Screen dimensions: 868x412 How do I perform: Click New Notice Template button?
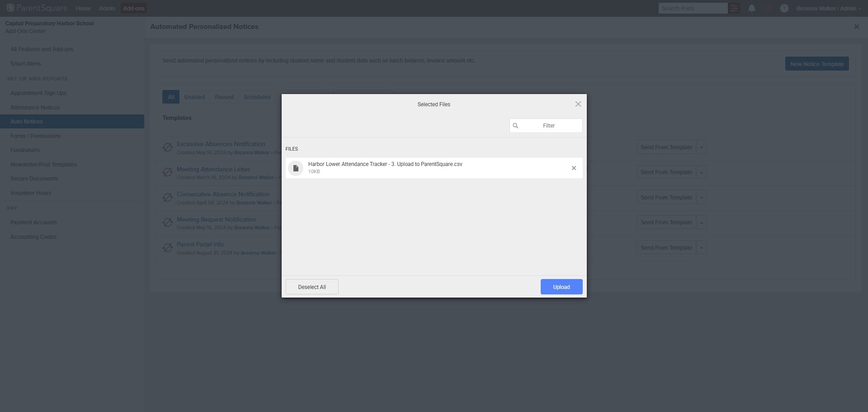pyautogui.click(x=816, y=64)
